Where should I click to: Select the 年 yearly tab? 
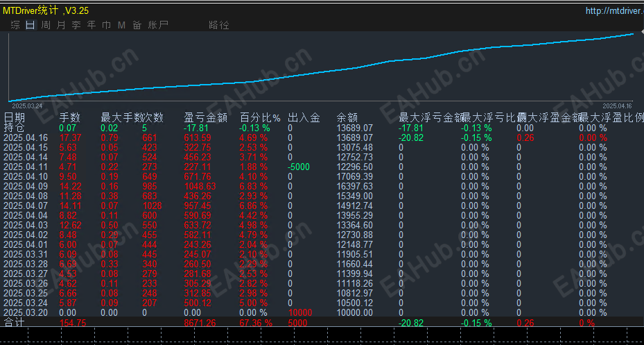point(92,26)
